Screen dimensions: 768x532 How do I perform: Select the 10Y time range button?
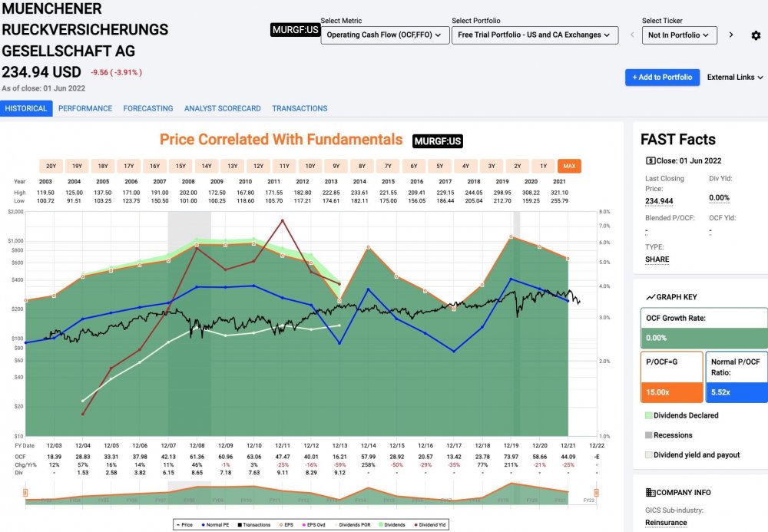(310, 166)
